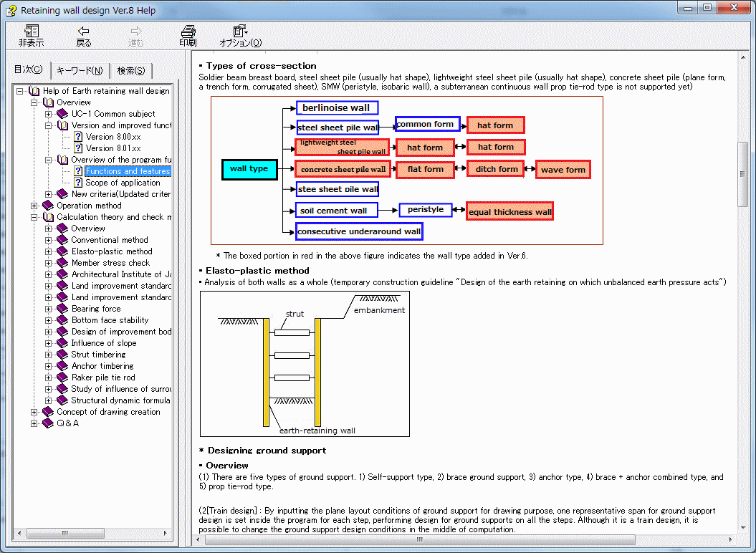
Task: Click the 'consecutive underaround wall' diagram box
Action: tap(359, 231)
